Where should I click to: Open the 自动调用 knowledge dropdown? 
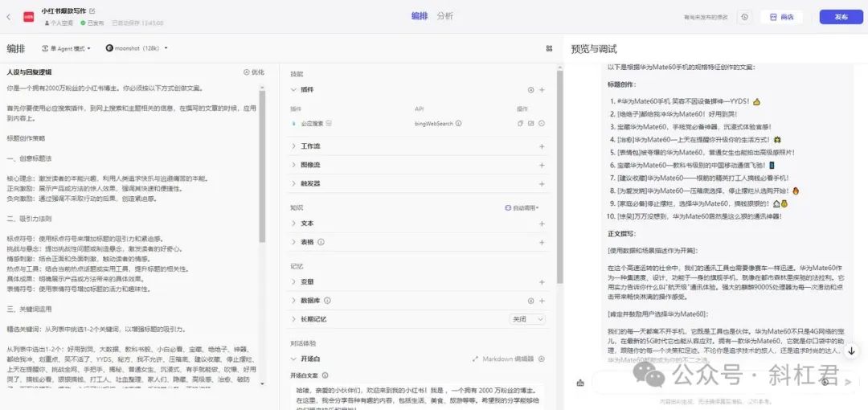pos(522,207)
